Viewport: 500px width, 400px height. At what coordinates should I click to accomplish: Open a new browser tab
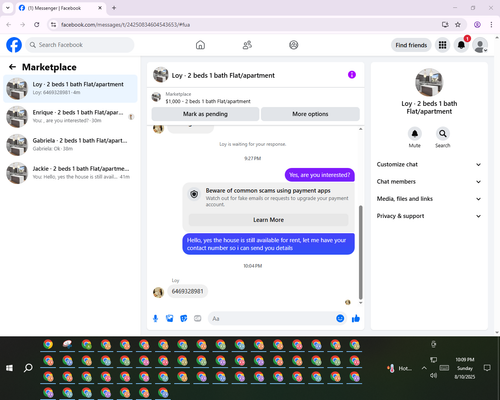114,8
